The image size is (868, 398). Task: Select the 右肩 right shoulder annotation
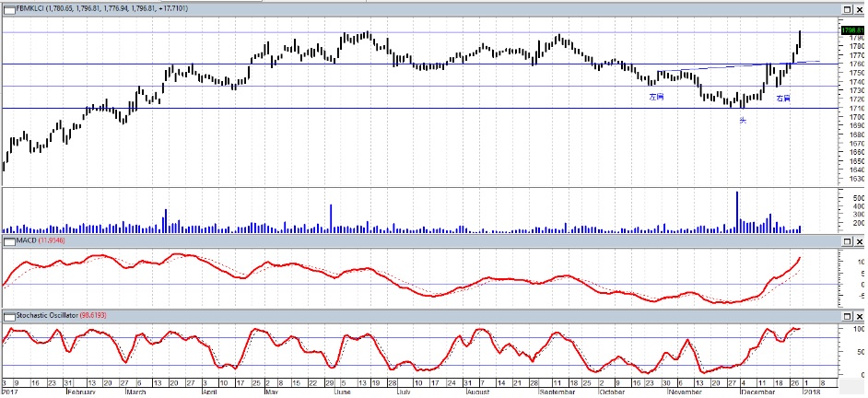point(783,98)
